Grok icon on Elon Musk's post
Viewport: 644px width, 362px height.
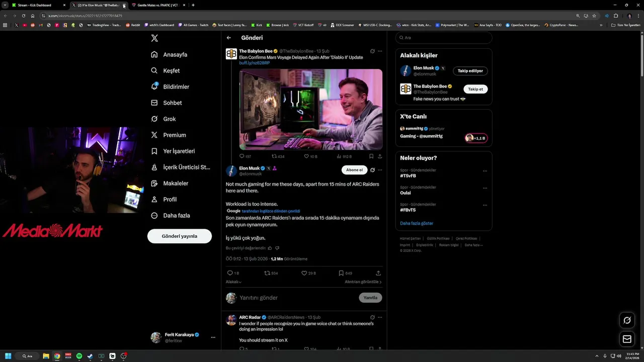(372, 170)
